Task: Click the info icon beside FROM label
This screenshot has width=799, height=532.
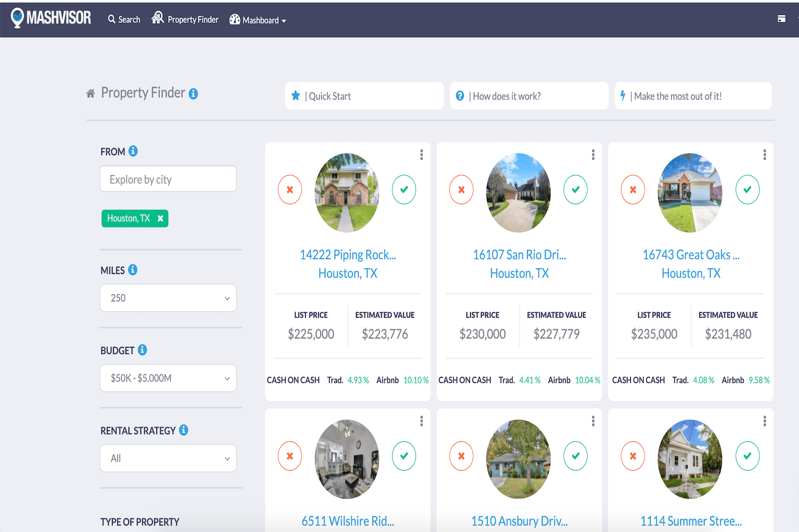Action: [133, 151]
